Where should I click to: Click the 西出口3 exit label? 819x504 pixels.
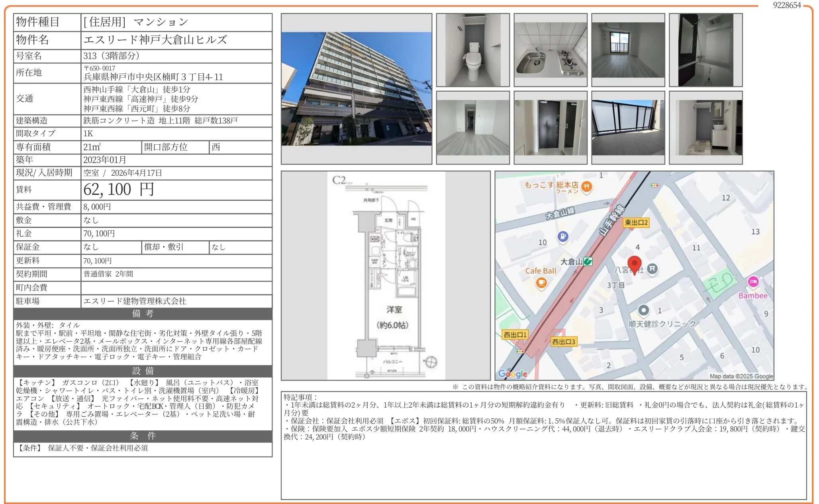tap(563, 342)
